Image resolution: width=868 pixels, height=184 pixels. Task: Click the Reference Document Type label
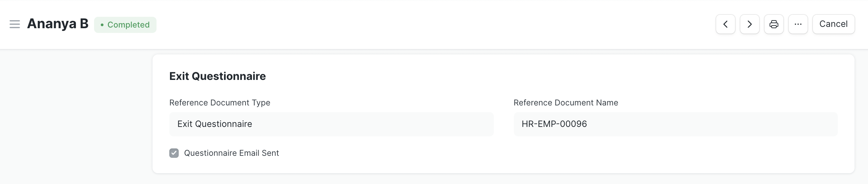click(219, 103)
